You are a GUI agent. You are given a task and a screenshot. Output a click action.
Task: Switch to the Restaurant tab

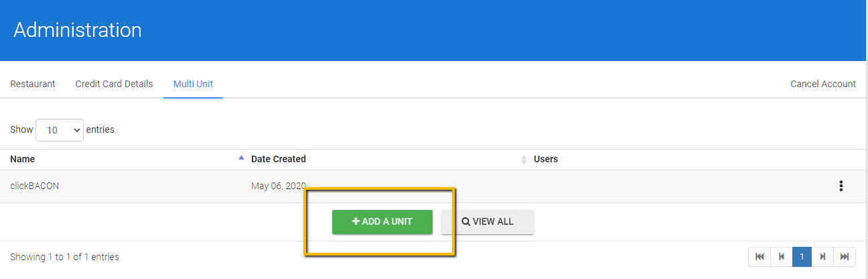point(33,84)
